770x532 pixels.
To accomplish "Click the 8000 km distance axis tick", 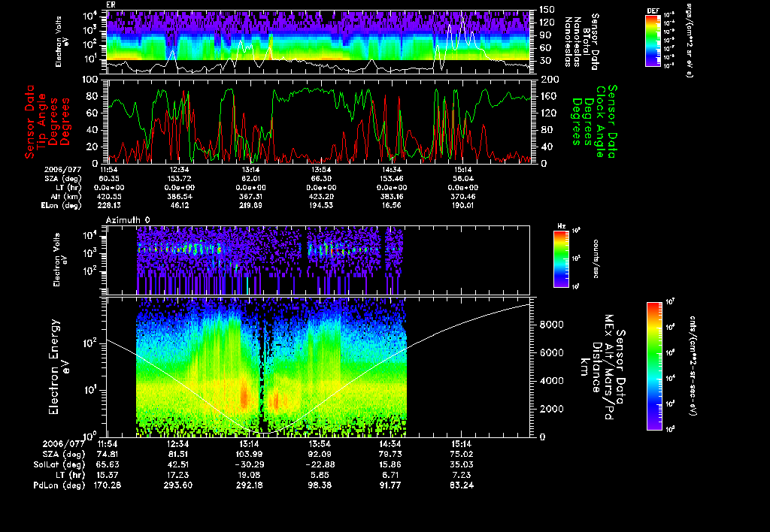I will pyautogui.click(x=551, y=325).
